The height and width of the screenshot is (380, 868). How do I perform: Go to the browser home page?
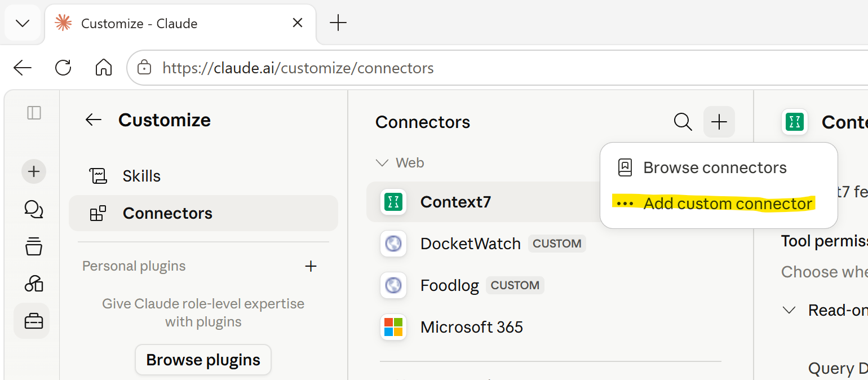tap(104, 68)
